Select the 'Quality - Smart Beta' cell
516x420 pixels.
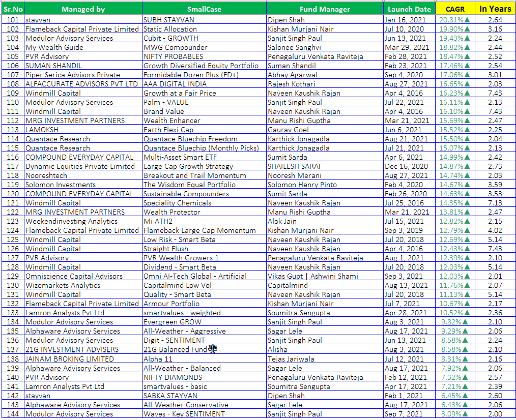[x=205, y=295]
